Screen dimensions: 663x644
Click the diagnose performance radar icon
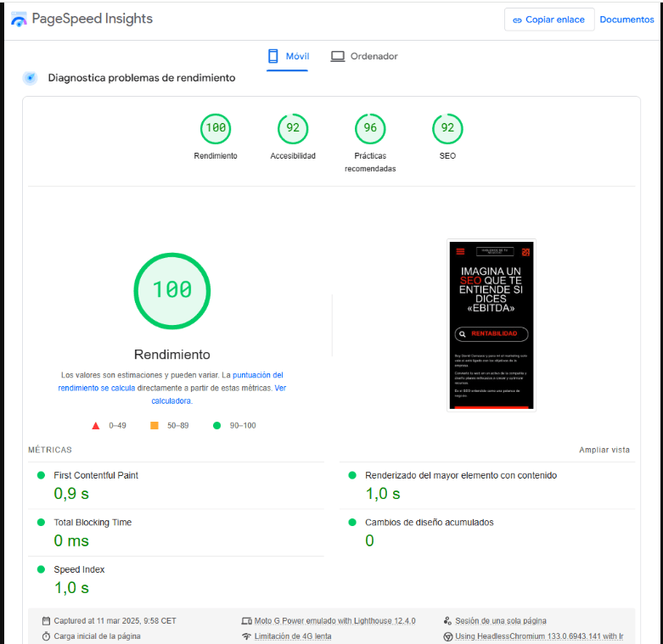pyautogui.click(x=31, y=78)
